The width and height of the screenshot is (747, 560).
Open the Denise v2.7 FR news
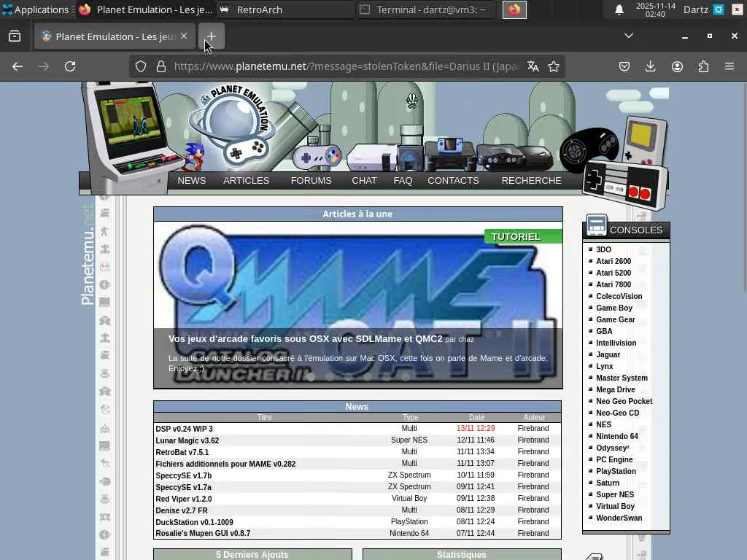[182, 510]
